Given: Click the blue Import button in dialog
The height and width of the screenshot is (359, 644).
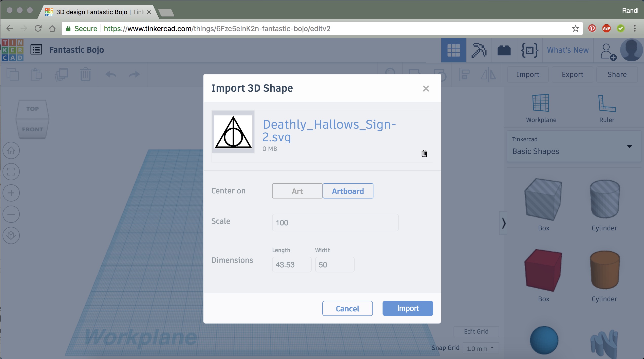Looking at the screenshot, I should pyautogui.click(x=408, y=308).
